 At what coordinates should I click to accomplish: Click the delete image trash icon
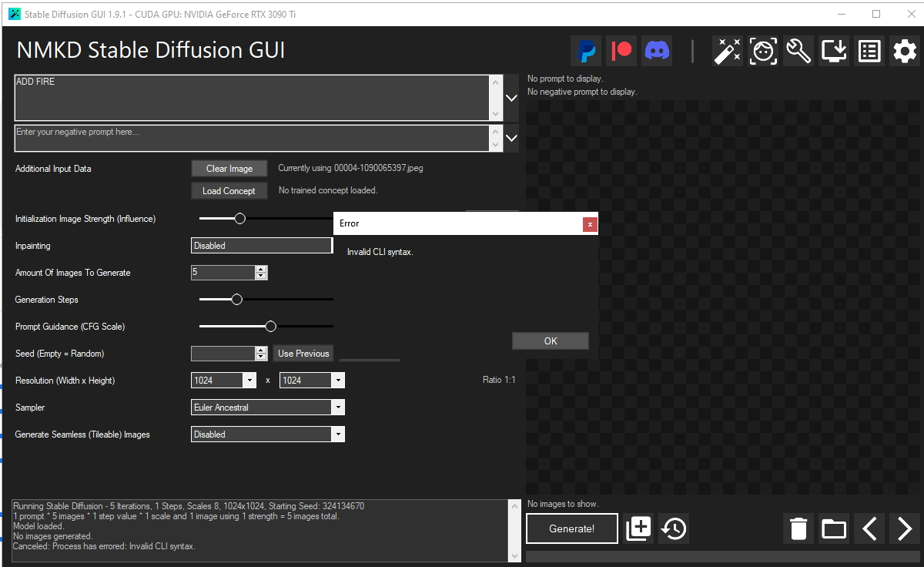click(798, 528)
